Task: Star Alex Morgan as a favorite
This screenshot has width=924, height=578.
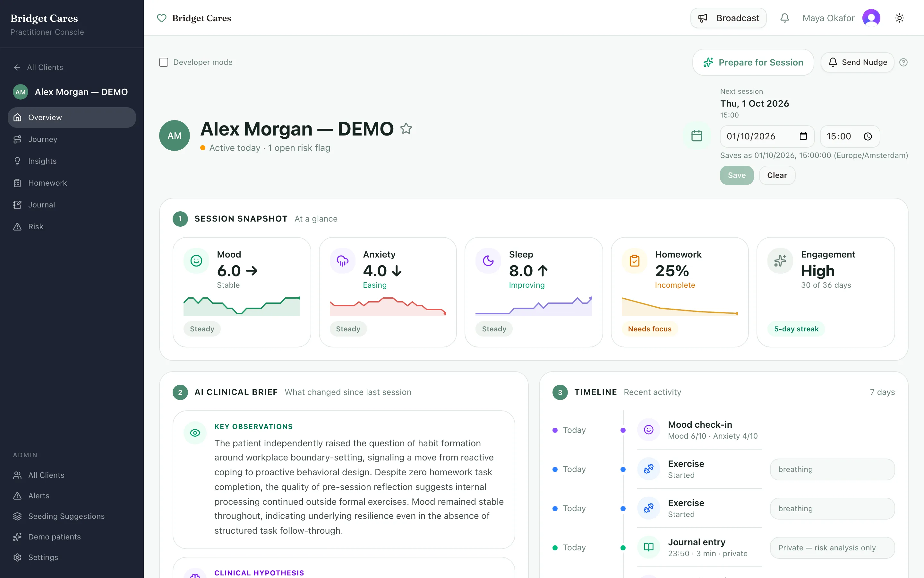Action: [406, 128]
